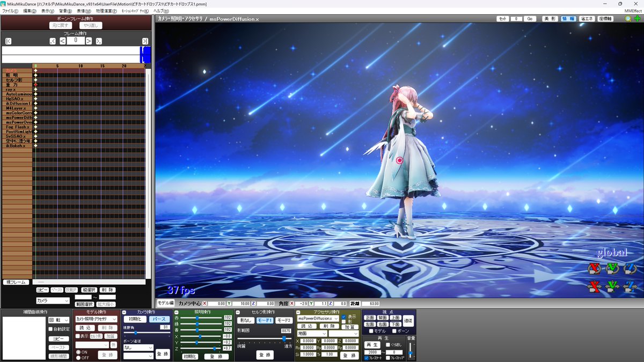Open the 地面 attachment dropdown

pyautogui.click(x=312, y=333)
